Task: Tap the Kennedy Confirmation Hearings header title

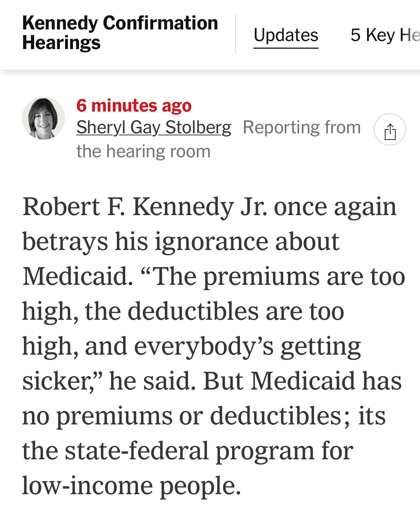Action: pyautogui.click(x=120, y=33)
